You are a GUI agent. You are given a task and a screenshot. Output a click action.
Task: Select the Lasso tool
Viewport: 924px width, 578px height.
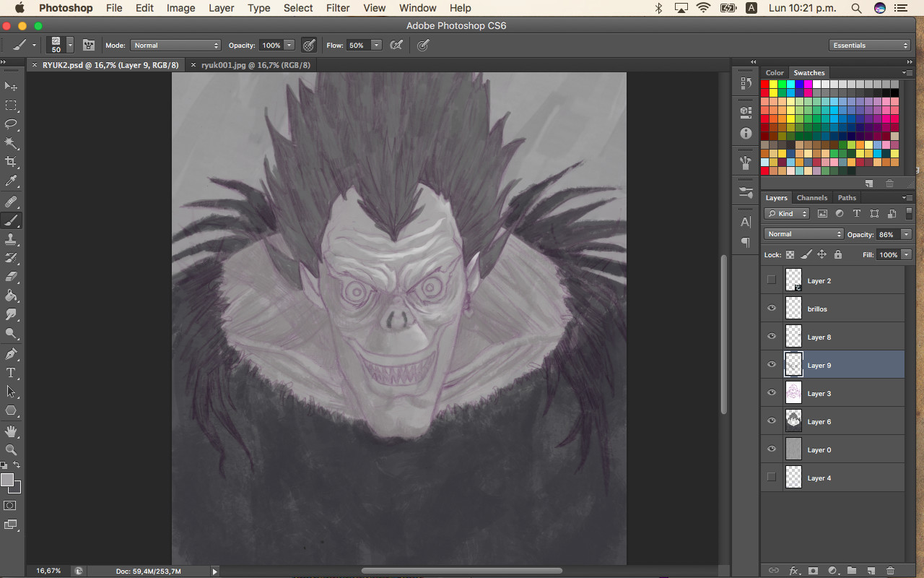coord(12,124)
